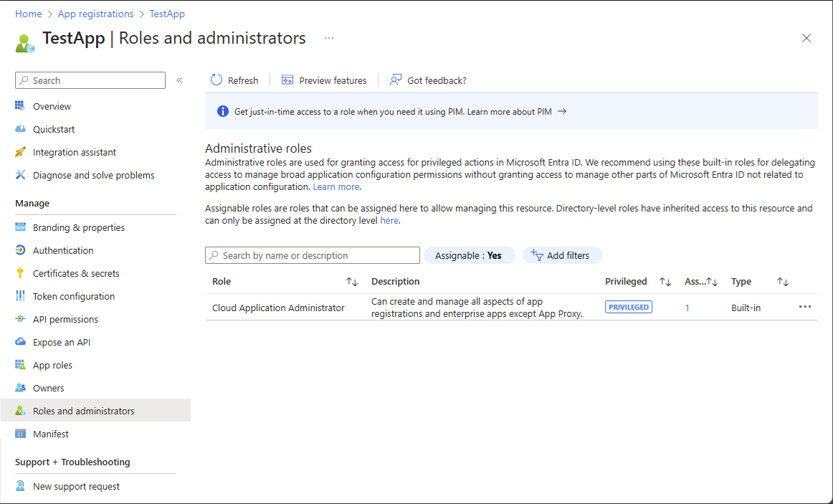Click the Refresh icon in toolbar
This screenshot has height=504, width=833.
216,80
